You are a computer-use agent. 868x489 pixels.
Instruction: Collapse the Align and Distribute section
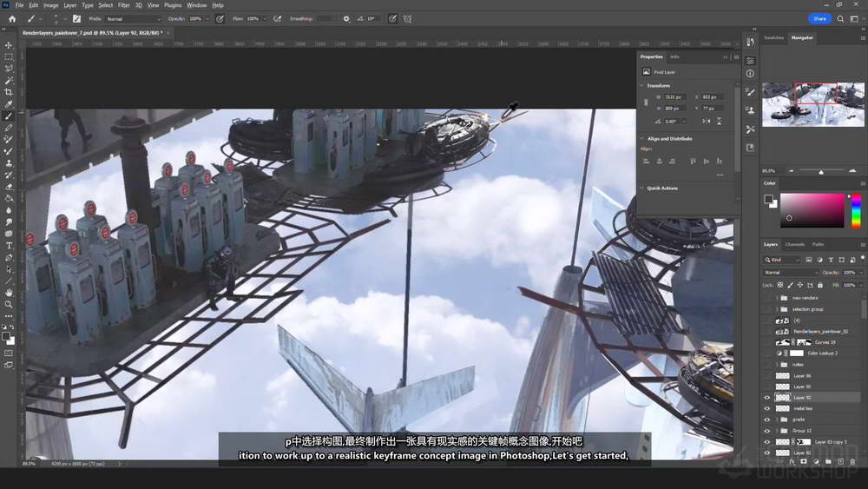[x=642, y=138]
